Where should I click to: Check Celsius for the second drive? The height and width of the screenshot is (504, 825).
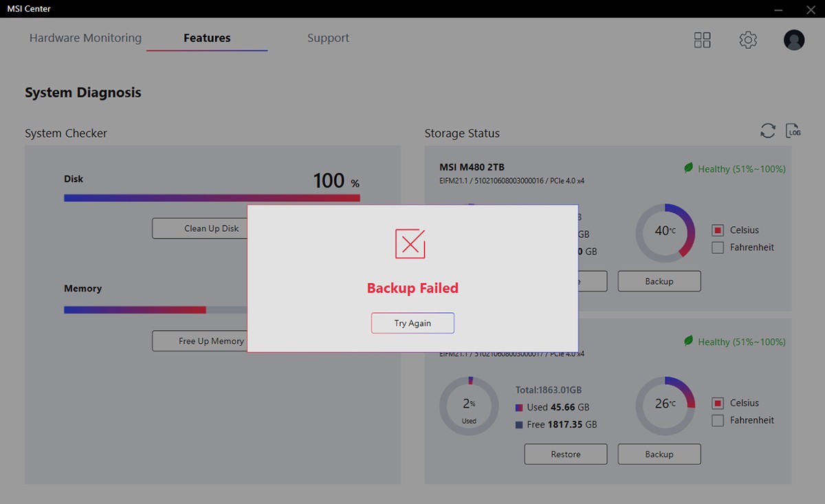tap(718, 404)
